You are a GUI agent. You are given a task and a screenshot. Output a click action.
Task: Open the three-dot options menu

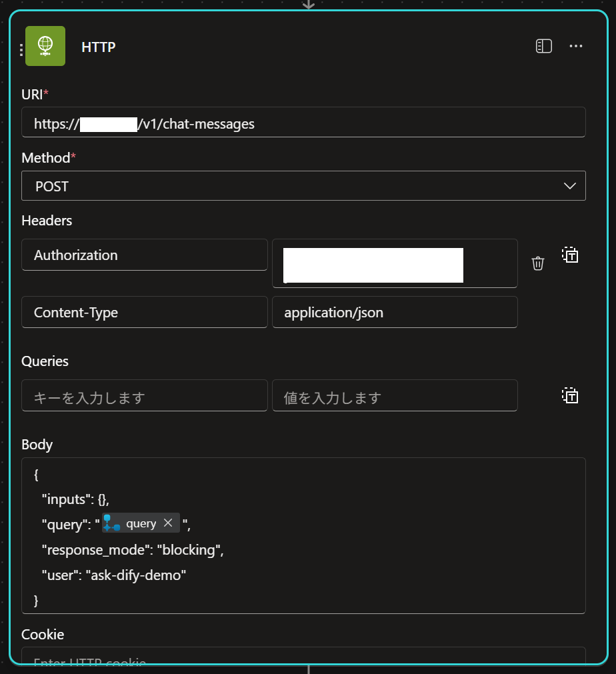576,46
